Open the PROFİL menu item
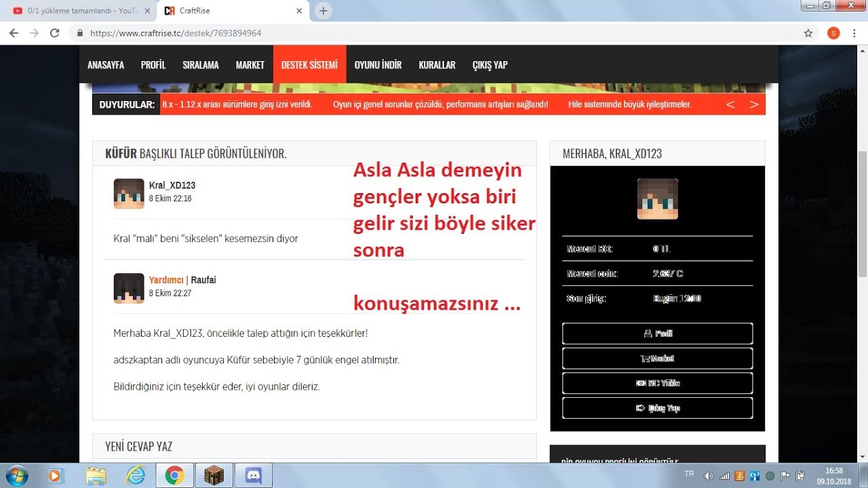Viewport: 868px width, 488px height. (153, 65)
